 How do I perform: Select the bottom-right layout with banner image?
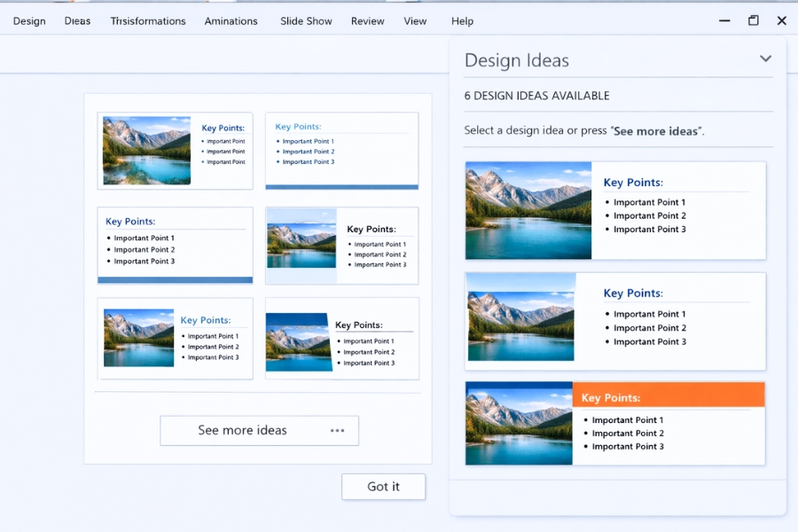click(x=341, y=339)
